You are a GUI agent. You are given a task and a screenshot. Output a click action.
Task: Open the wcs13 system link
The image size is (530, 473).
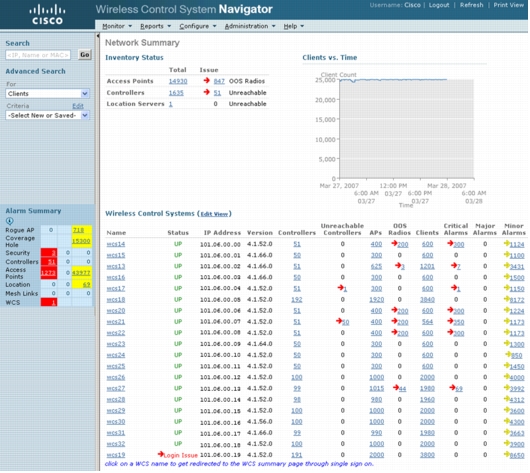[116, 267]
